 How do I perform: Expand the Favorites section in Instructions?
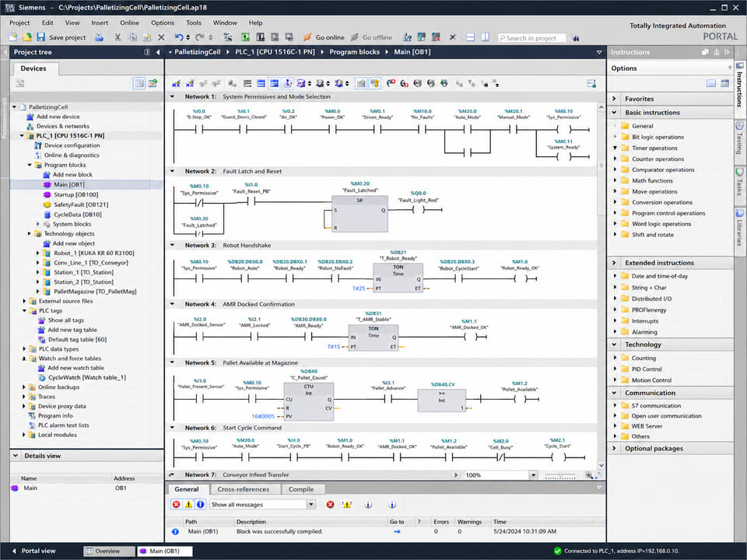pos(614,99)
